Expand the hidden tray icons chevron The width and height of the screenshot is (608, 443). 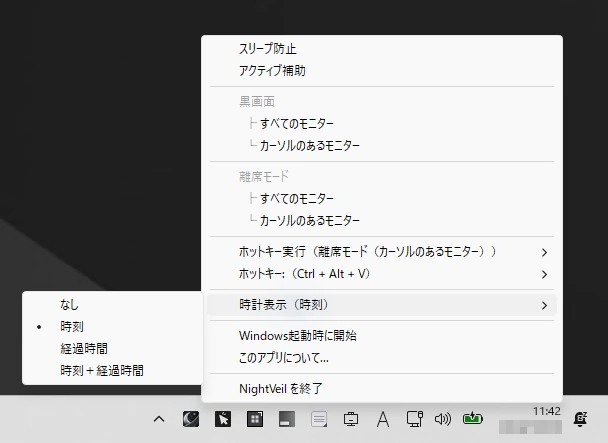coord(159,419)
